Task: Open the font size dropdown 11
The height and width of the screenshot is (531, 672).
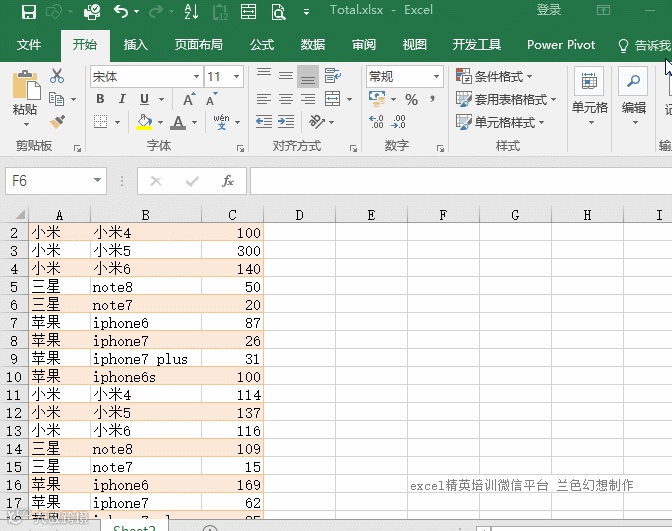Action: coord(236,77)
